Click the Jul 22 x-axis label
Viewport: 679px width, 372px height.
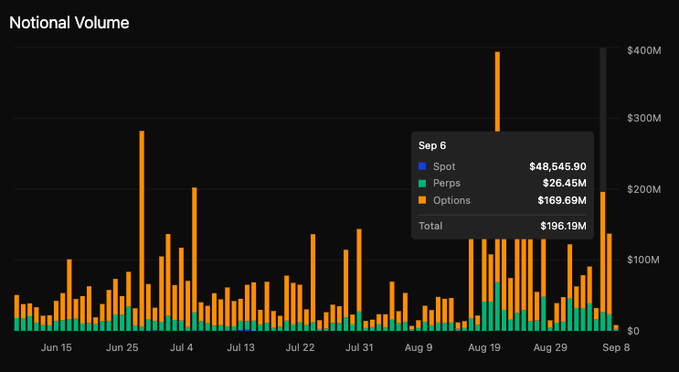coord(300,348)
